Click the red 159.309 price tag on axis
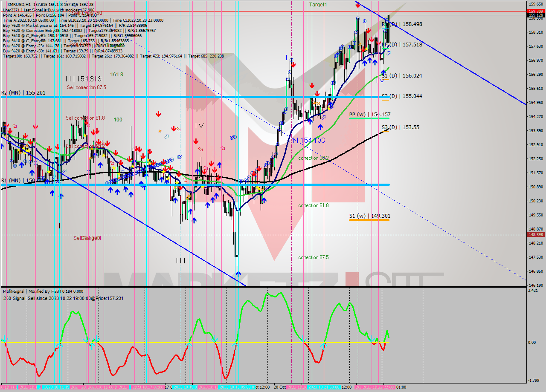546x392 pixels. 535,11
